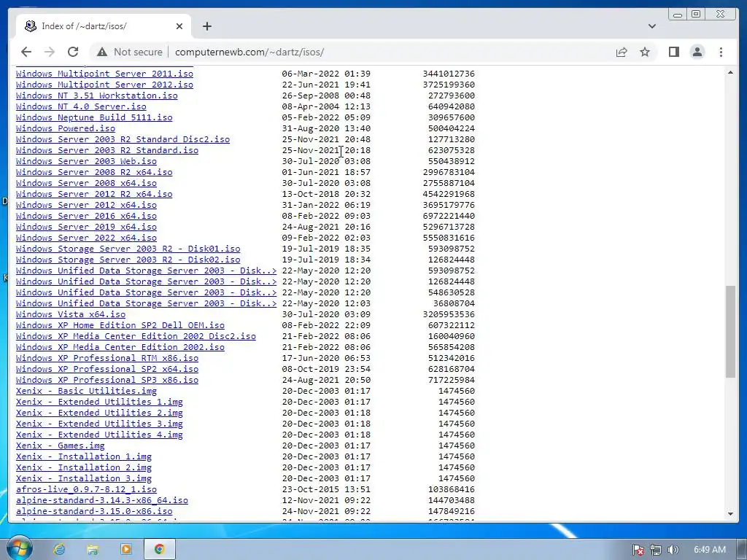Screen dimensions: 747x560
Task: Download Windows Server 2022 x64.iso
Action: [86, 238]
